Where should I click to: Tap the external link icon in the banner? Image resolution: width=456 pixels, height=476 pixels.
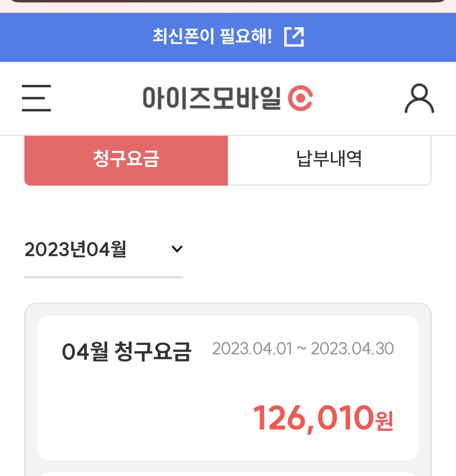(294, 37)
